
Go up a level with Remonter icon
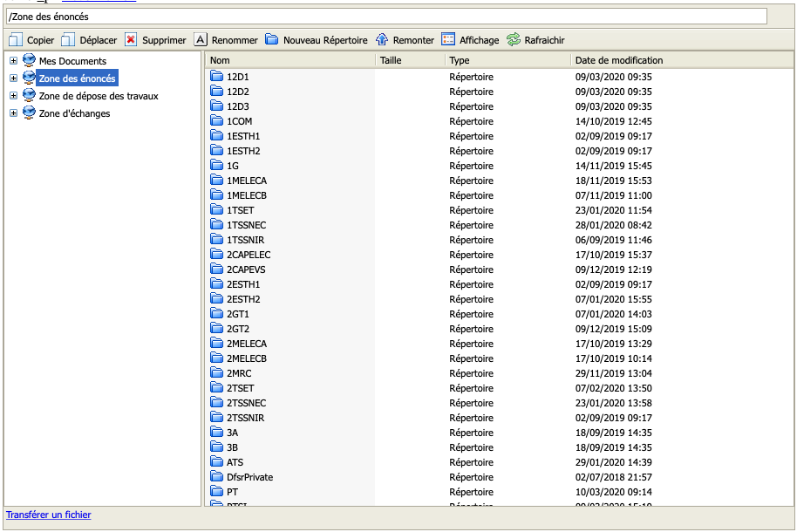(x=382, y=40)
